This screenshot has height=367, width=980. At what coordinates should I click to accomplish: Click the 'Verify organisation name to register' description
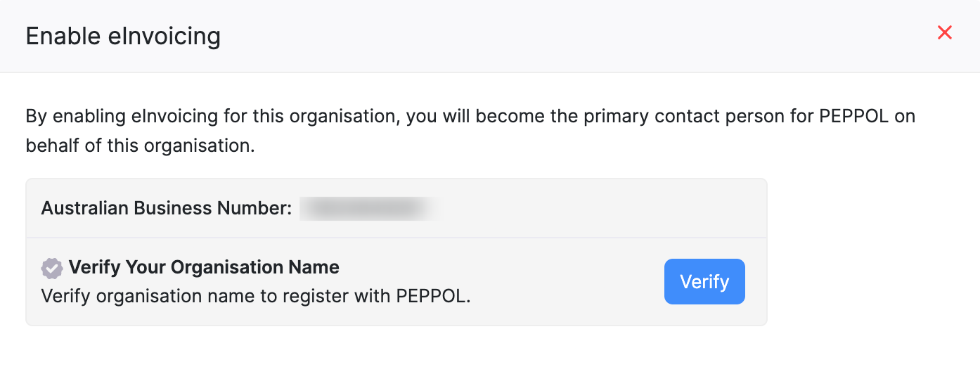coord(255,296)
